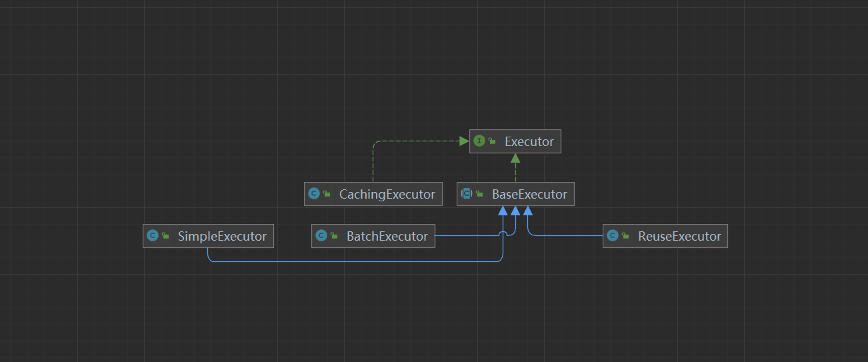Select the BatchExecutor node label

coord(387,236)
